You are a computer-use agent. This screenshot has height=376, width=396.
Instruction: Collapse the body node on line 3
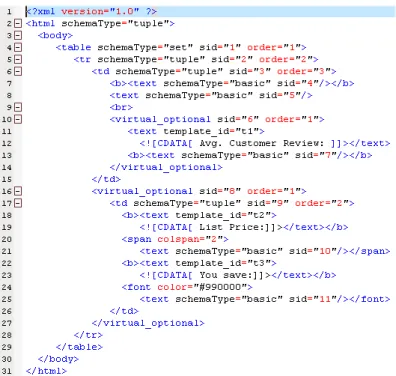(18, 35)
